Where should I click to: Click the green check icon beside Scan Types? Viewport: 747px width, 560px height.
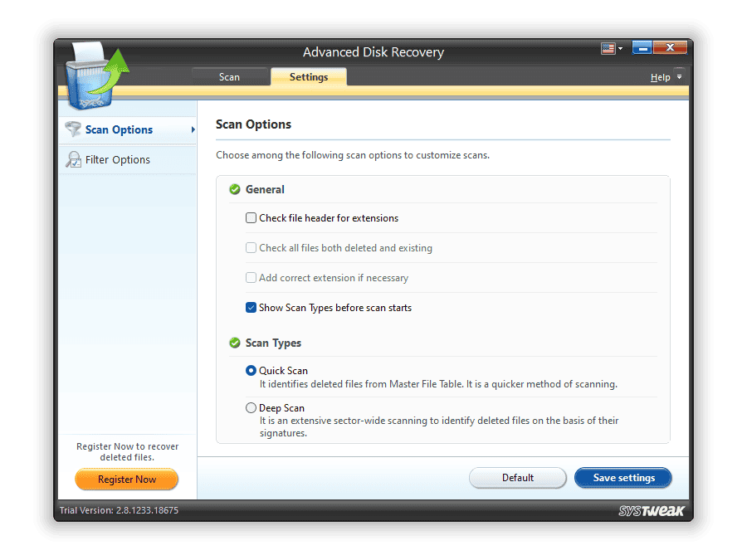click(234, 343)
